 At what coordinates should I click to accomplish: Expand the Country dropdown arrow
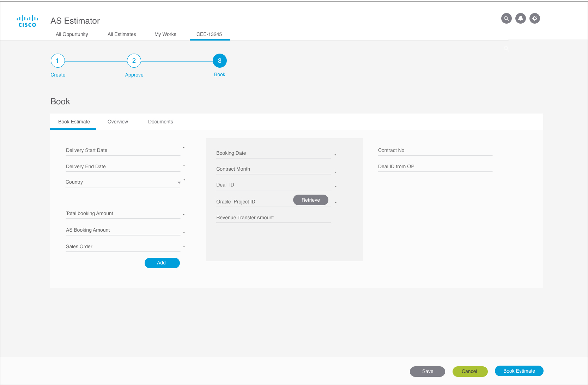tap(179, 183)
